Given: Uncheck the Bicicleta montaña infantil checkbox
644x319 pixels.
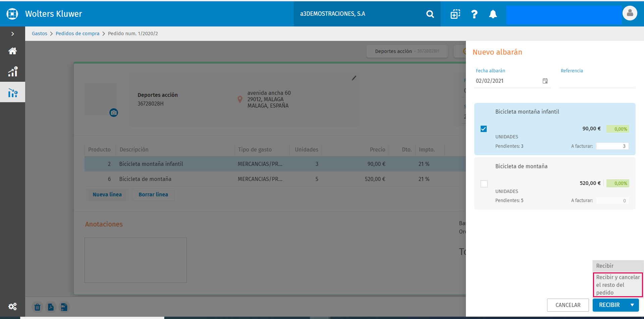Looking at the screenshot, I should pos(484,129).
